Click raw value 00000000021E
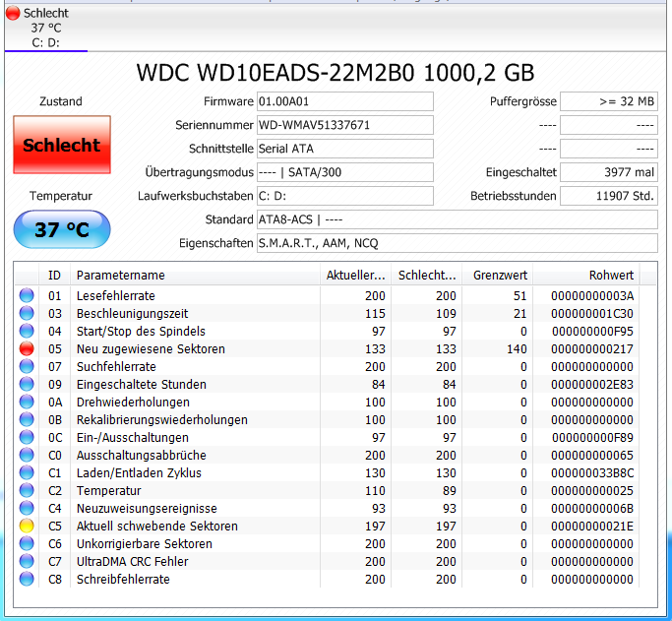 (592, 526)
